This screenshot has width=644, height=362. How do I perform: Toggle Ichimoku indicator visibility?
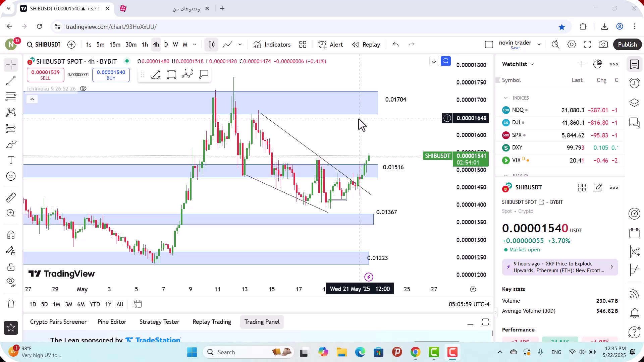pos(83,89)
